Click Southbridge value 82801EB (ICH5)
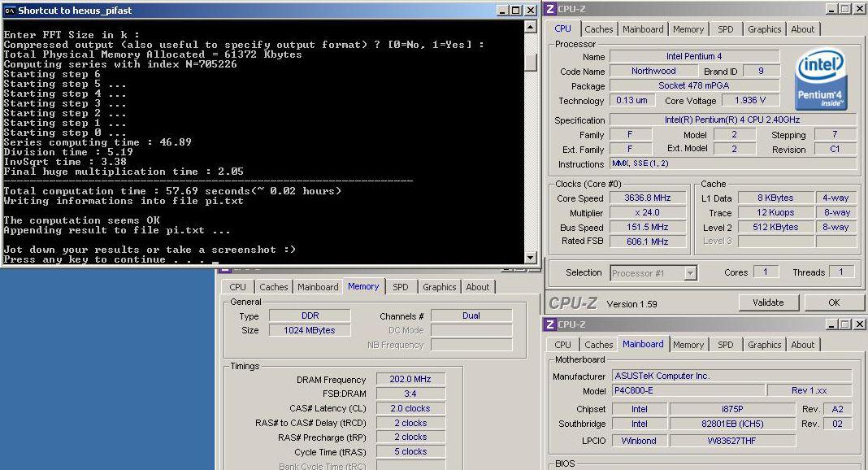The image size is (868, 470). click(732, 424)
